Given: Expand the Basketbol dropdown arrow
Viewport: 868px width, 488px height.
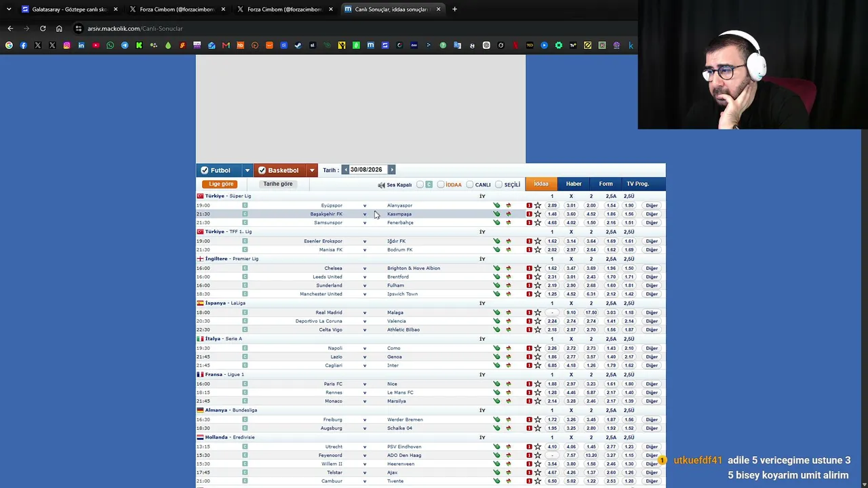Looking at the screenshot, I should pyautogui.click(x=312, y=170).
